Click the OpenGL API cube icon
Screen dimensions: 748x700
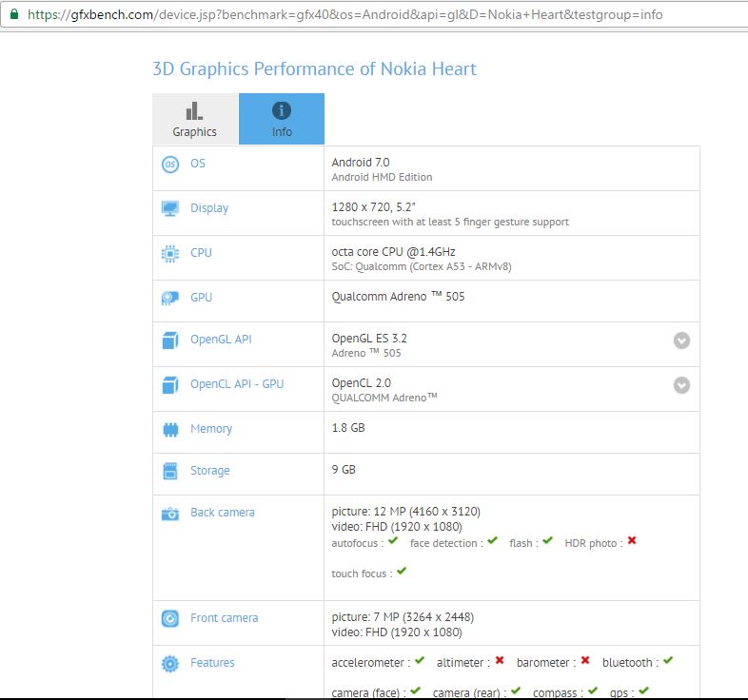(x=170, y=340)
